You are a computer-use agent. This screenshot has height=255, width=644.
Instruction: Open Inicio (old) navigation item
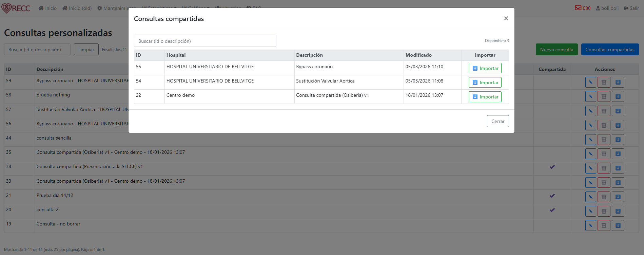click(x=77, y=8)
